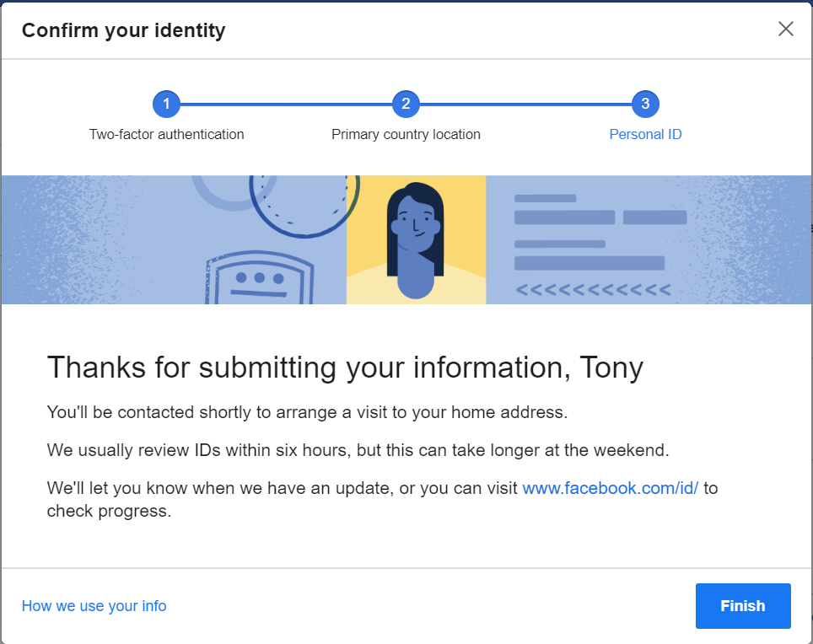Viewport: 813px width, 644px height.
Task: Click the step 1 circle icon
Action: point(166,105)
